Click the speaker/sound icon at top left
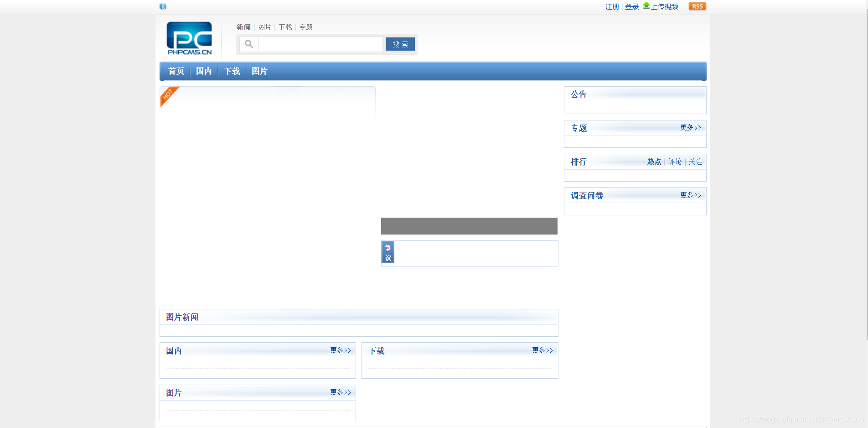The width and height of the screenshot is (868, 428). [163, 6]
